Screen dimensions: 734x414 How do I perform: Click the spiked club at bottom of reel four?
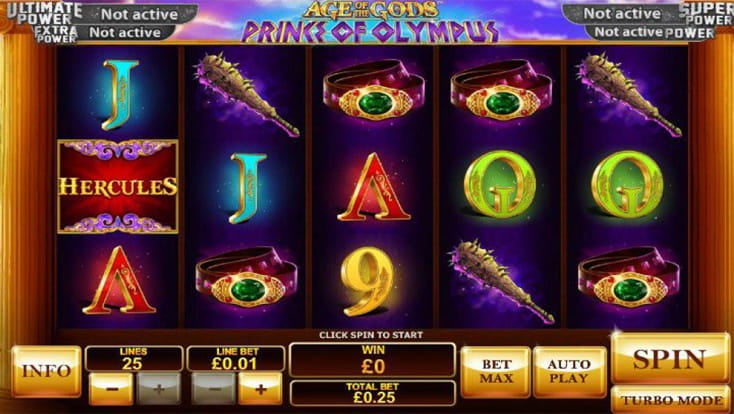[x=501, y=281]
